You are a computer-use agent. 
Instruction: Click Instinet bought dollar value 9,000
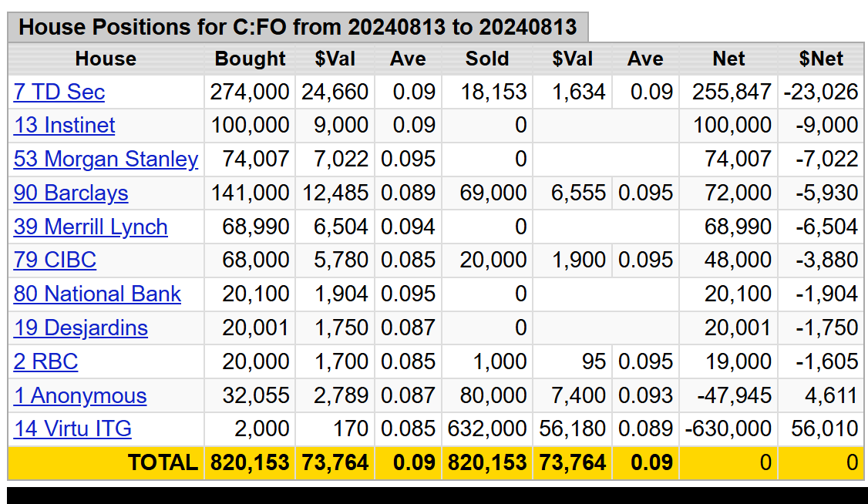[341, 125]
